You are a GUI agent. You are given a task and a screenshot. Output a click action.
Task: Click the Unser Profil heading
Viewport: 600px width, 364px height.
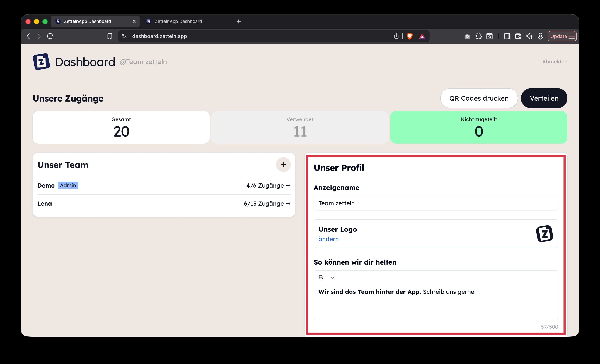tap(339, 168)
